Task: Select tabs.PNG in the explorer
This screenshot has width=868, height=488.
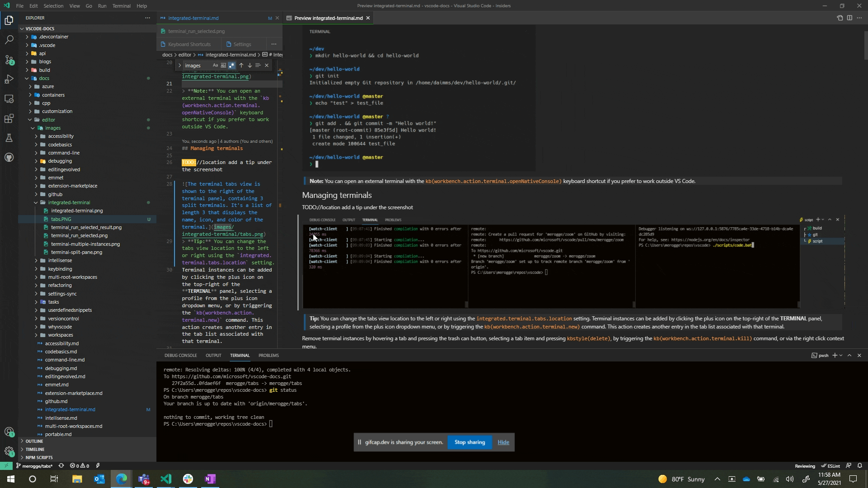Action: (61, 219)
